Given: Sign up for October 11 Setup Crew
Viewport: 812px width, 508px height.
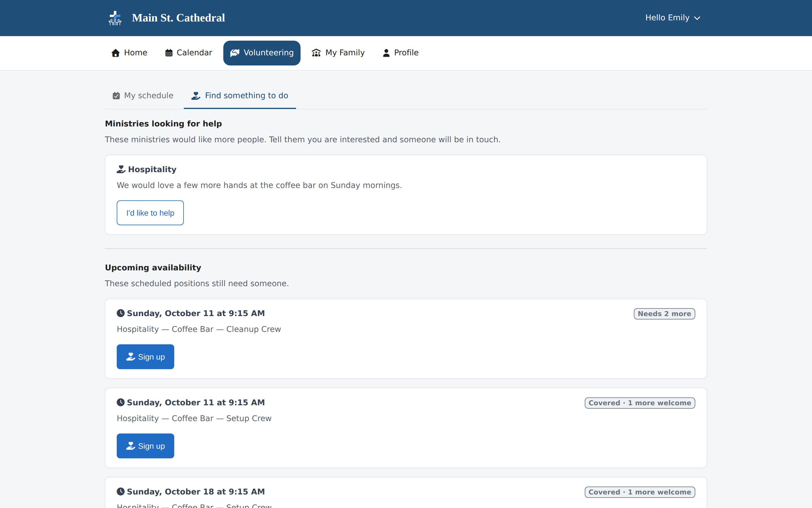Looking at the screenshot, I should (x=145, y=446).
